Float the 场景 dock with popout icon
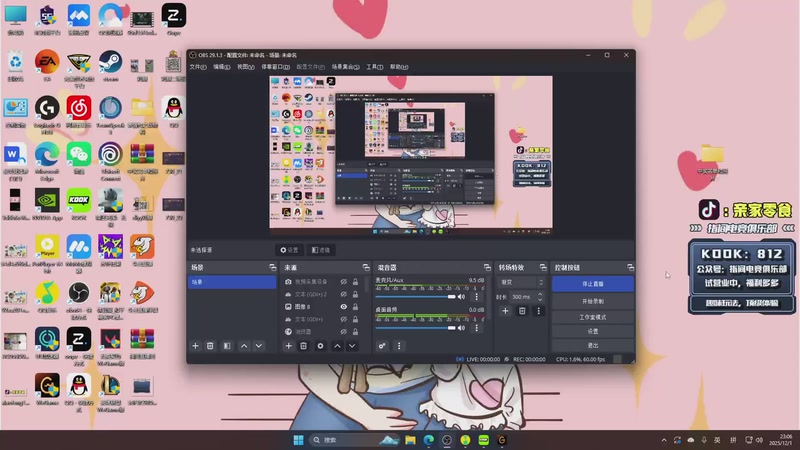Viewport: 800px width, 450px height. coord(272,267)
